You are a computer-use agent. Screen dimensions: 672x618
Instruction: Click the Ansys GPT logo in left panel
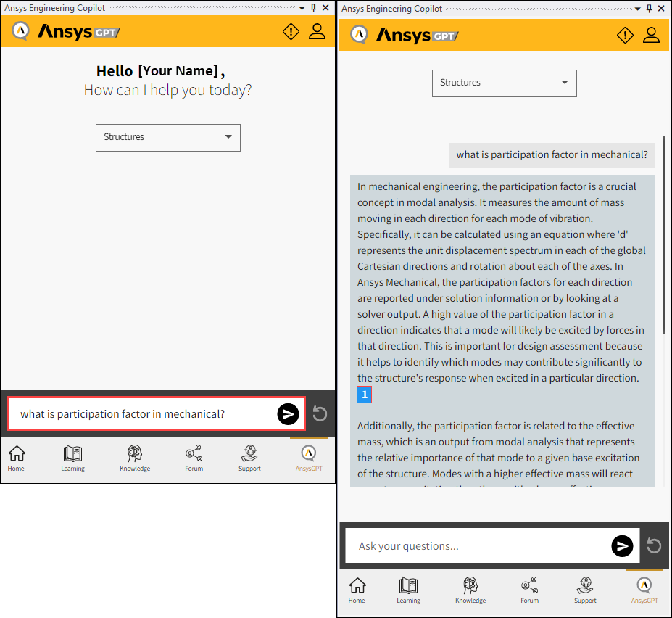pos(65,31)
